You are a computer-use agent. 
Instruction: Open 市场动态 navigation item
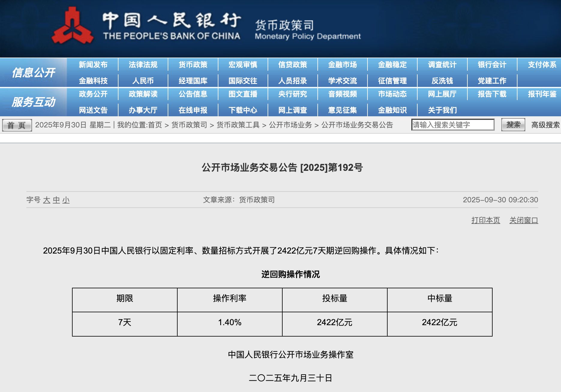[392, 94]
